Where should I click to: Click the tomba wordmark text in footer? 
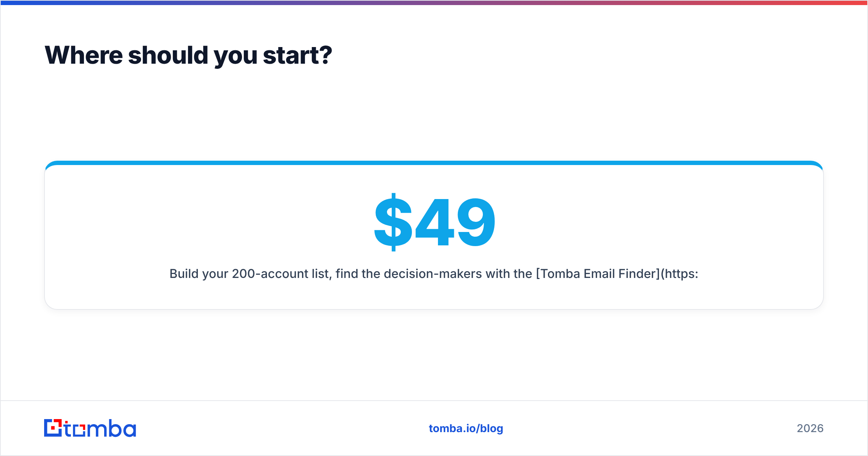click(100, 428)
